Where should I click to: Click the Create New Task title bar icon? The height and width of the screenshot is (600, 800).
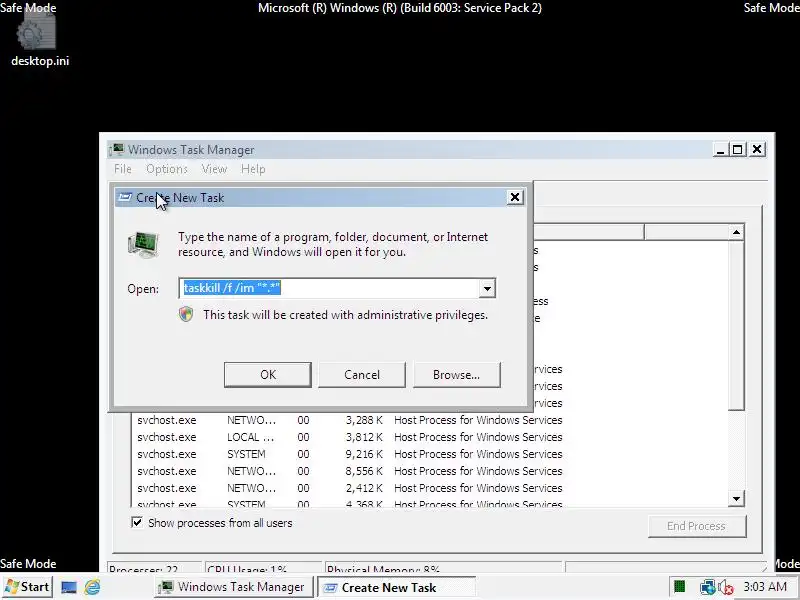pos(124,197)
